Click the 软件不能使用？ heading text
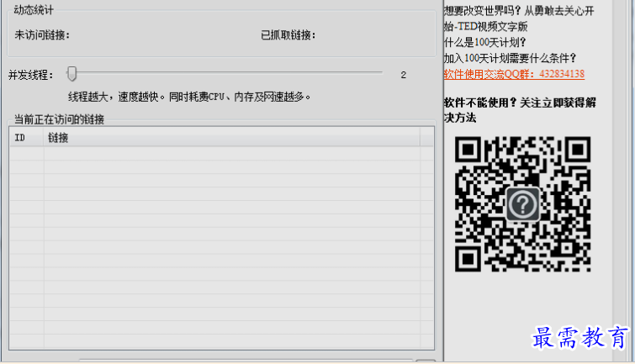The width and height of the screenshot is (635, 364). point(520,110)
